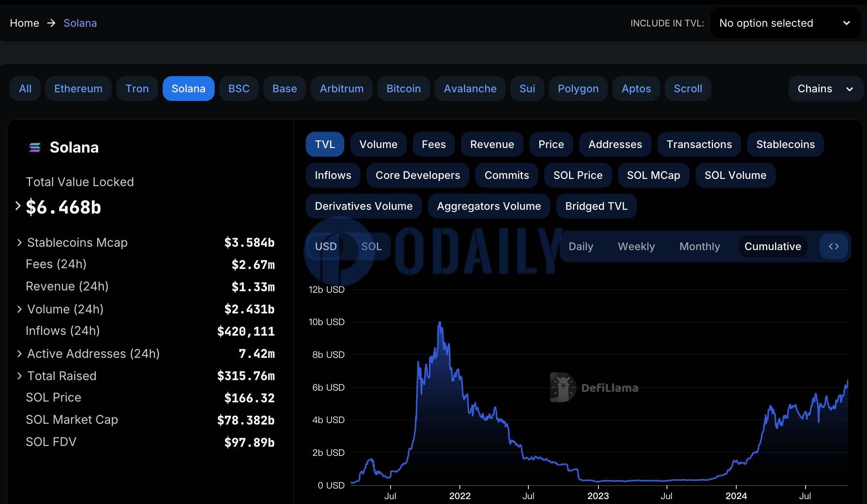Open the Scroll chain tab
The height and width of the screenshot is (504, 867).
pos(688,89)
